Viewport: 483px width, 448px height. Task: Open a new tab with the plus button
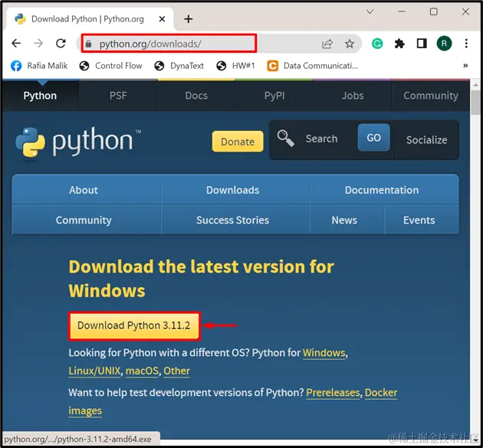pyautogui.click(x=188, y=19)
